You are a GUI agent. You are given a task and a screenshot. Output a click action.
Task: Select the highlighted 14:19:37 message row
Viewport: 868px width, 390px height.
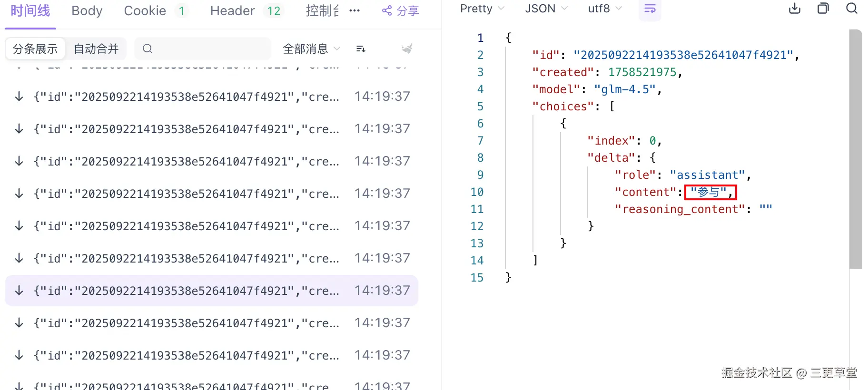211,291
